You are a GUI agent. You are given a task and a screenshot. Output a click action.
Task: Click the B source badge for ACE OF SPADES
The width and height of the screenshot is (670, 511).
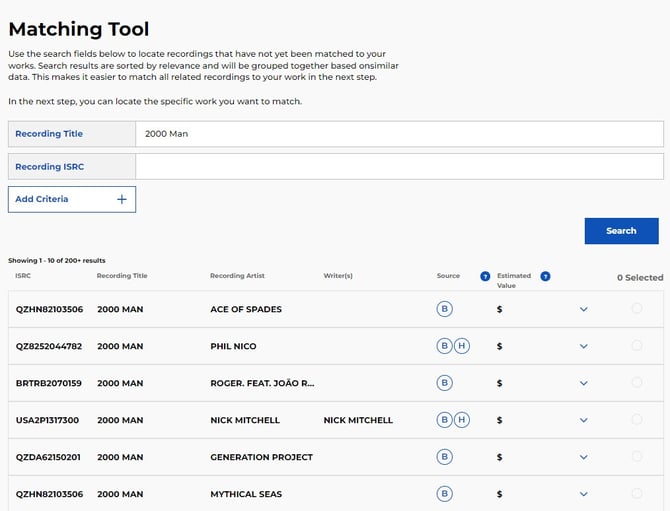[x=444, y=309]
